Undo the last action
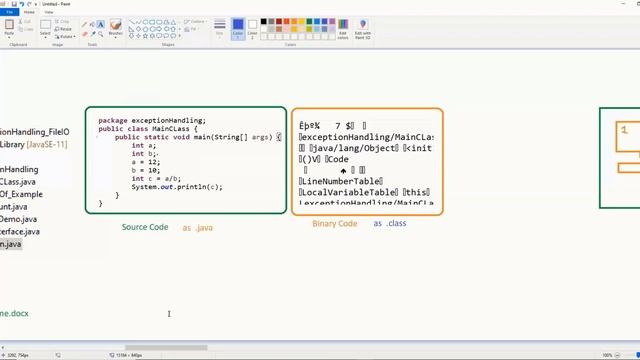This screenshot has height=360, width=640. pyautogui.click(x=22, y=4)
